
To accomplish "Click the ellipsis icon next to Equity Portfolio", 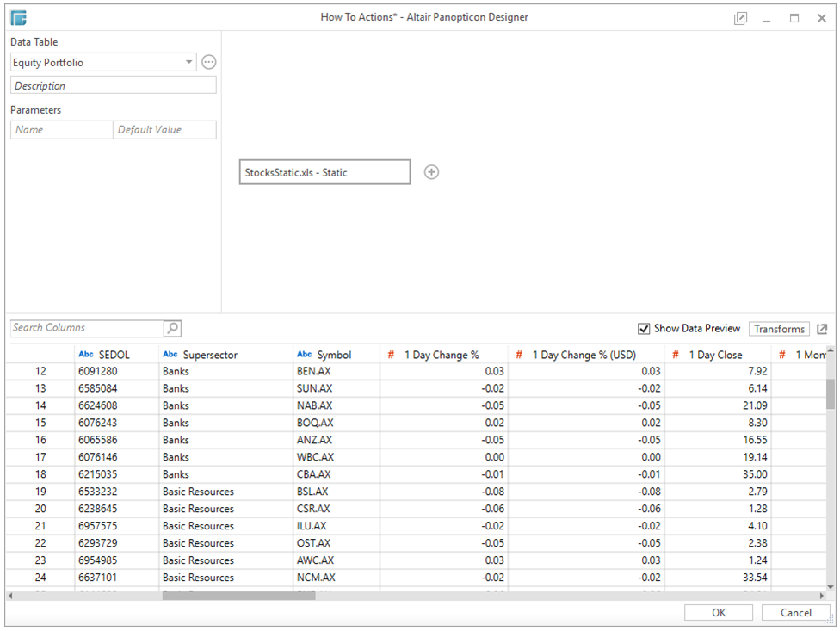I will pos(208,62).
